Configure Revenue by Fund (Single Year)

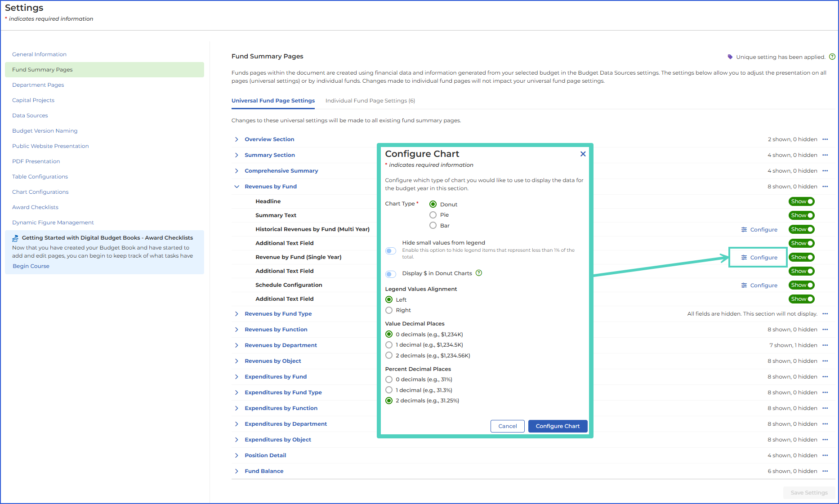pos(759,258)
